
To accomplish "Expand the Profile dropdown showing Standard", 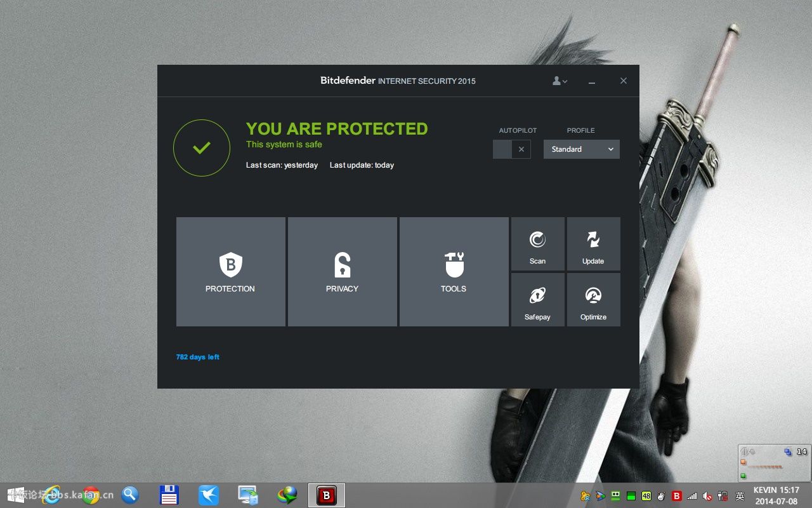I will pyautogui.click(x=582, y=149).
